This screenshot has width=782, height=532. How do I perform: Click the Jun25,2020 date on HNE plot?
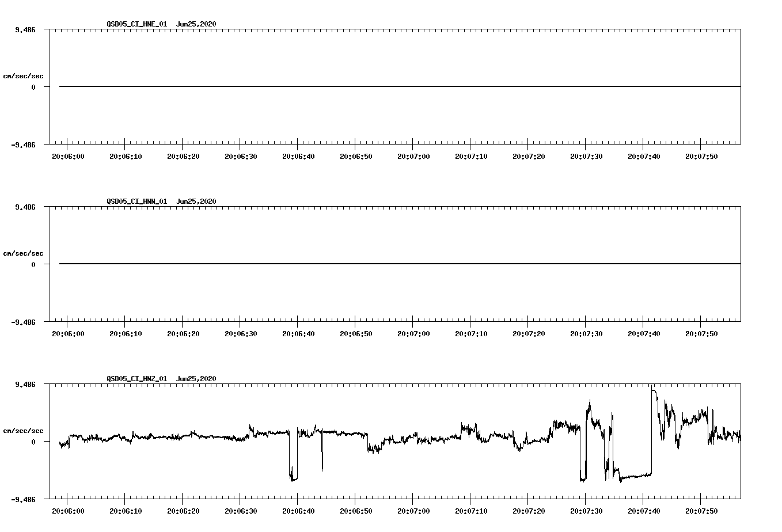196,24
